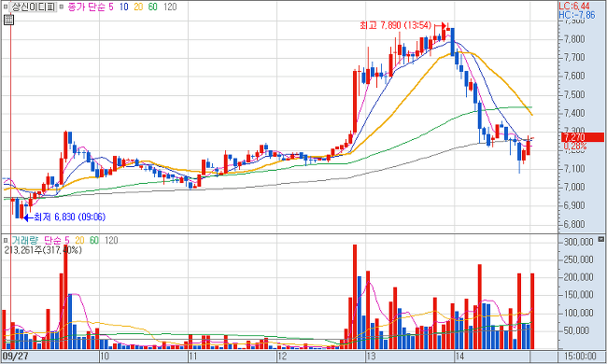Click the 종가 단순 indicator label
The width and height of the screenshot is (607, 364).
tap(87, 7)
